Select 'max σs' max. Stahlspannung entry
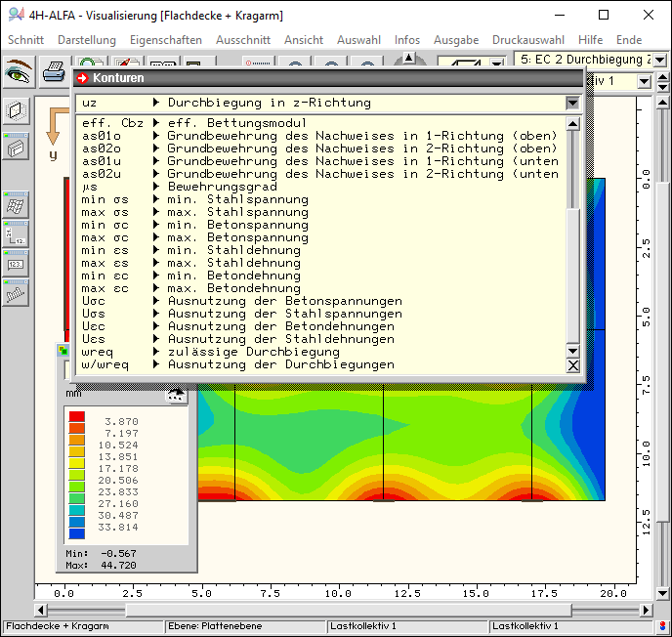 click(x=195, y=212)
